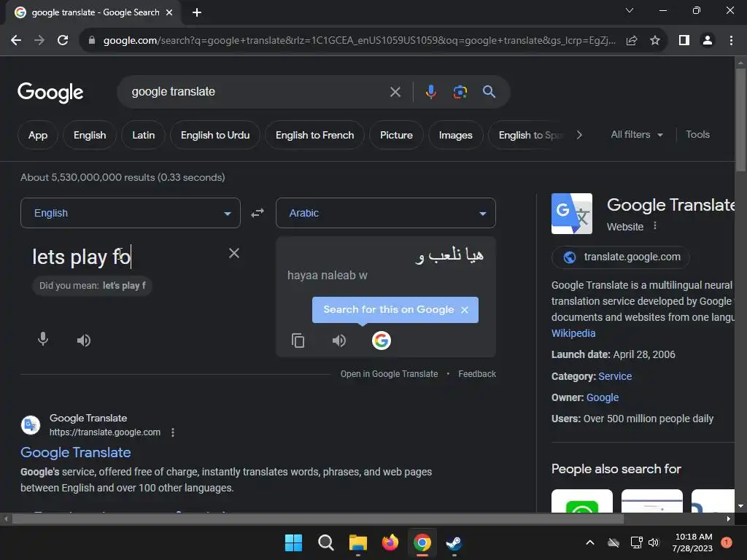Select the Picture filter chip
The image size is (747, 560).
396,135
